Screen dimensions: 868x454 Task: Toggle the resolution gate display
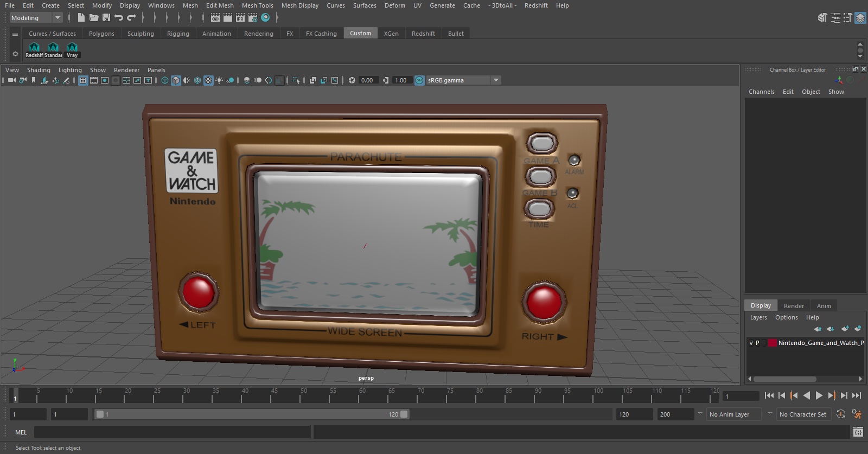pyautogui.click(x=105, y=80)
